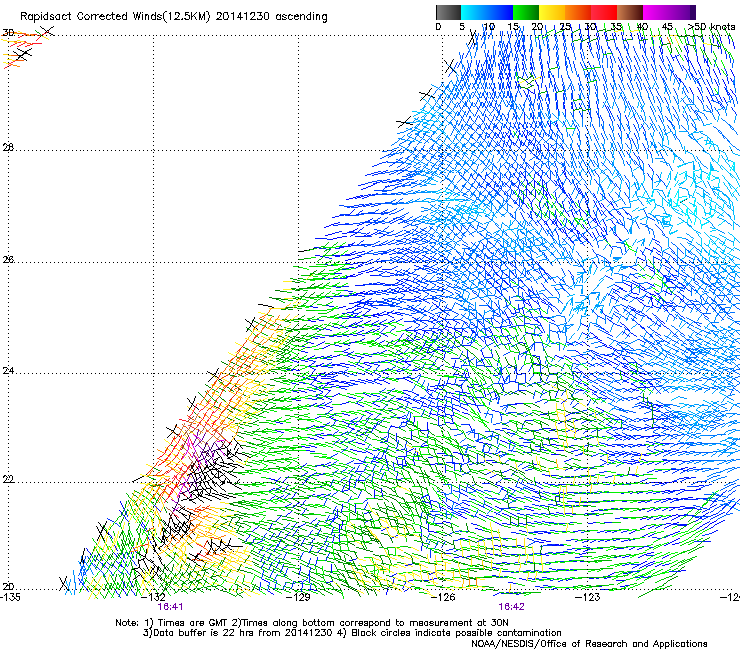Select the orange 25-30 knots color segment
The height and width of the screenshot is (650, 740).
click(x=578, y=12)
